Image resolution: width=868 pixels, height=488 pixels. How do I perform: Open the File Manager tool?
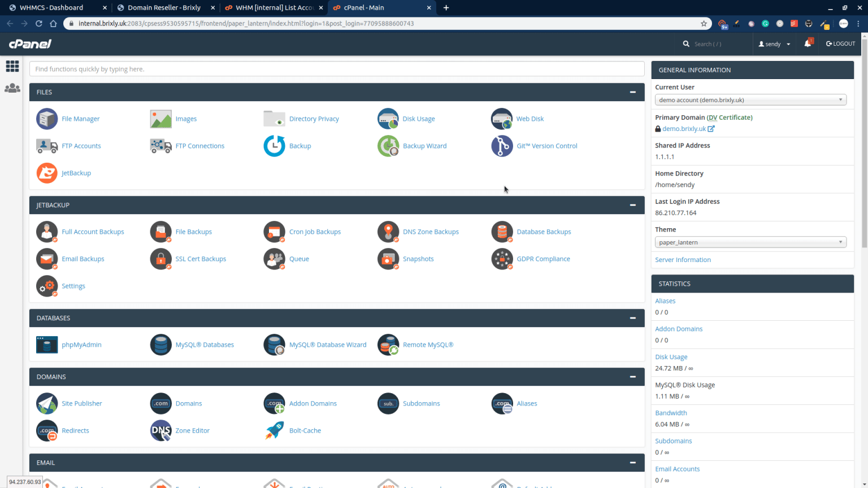(80, 119)
